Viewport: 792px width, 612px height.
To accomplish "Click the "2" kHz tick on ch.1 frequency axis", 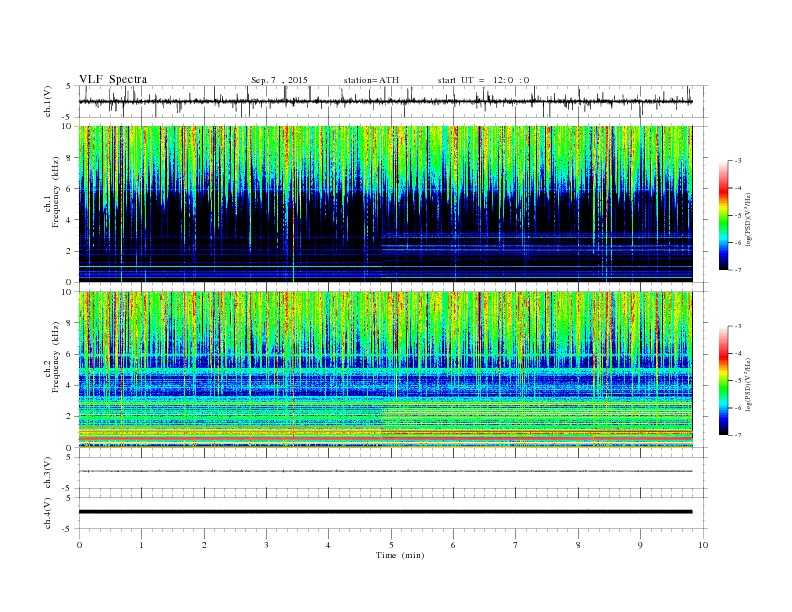I will [70, 251].
